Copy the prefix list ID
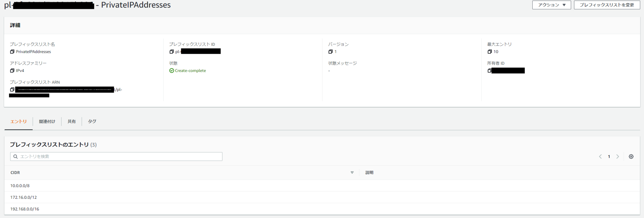The width and height of the screenshot is (644, 218). 172,52
